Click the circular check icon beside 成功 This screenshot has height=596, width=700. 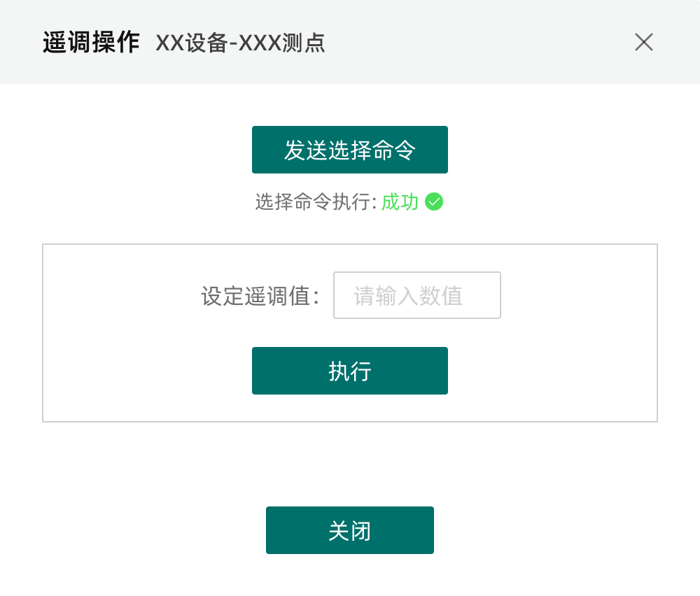tap(434, 201)
